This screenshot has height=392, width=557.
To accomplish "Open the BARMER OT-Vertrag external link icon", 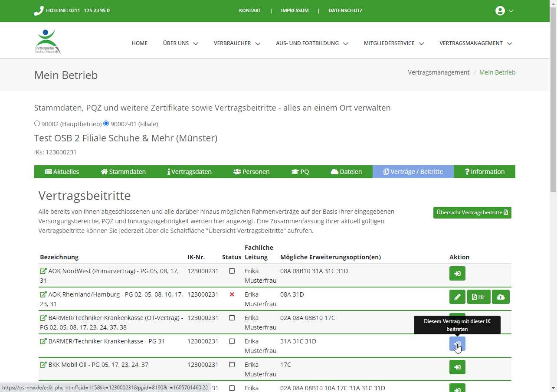I will pyautogui.click(x=43, y=318).
